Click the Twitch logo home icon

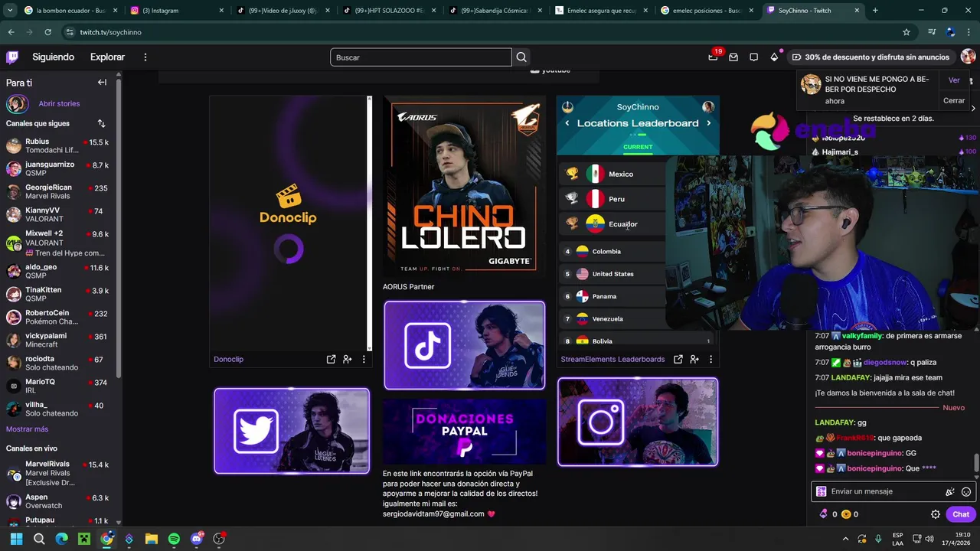12,57
